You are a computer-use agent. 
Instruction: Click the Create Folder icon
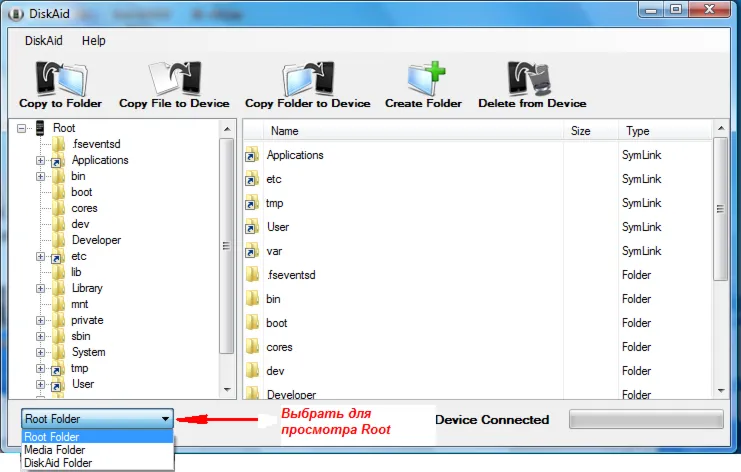(426, 78)
